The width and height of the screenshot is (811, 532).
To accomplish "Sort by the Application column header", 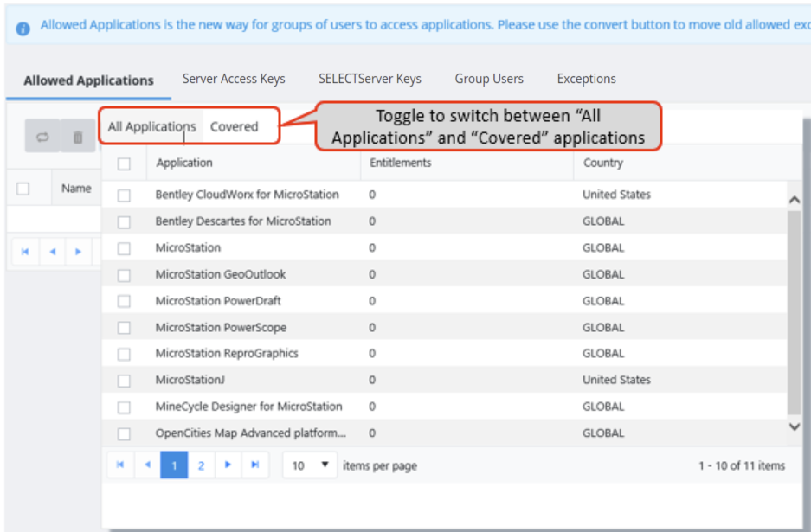I will (x=184, y=163).
